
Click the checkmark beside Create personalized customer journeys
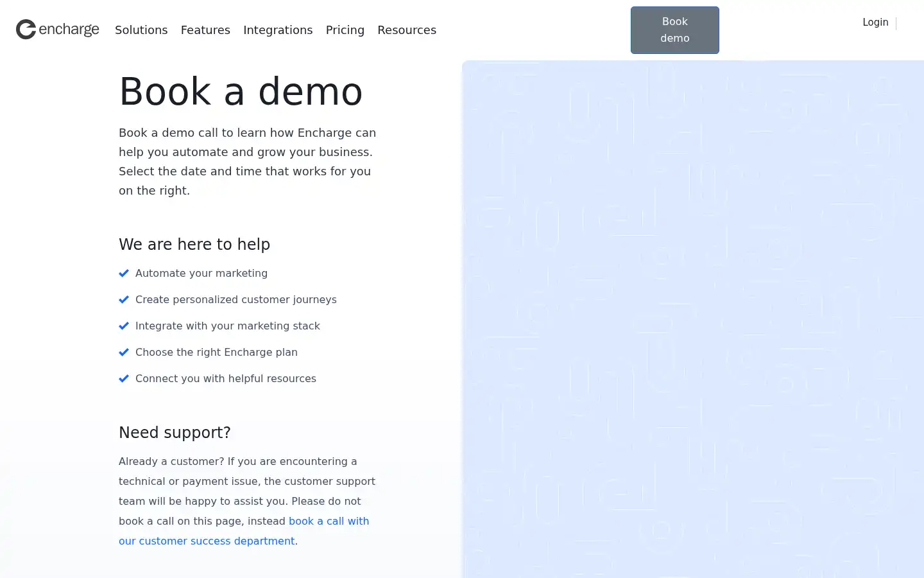124,300
